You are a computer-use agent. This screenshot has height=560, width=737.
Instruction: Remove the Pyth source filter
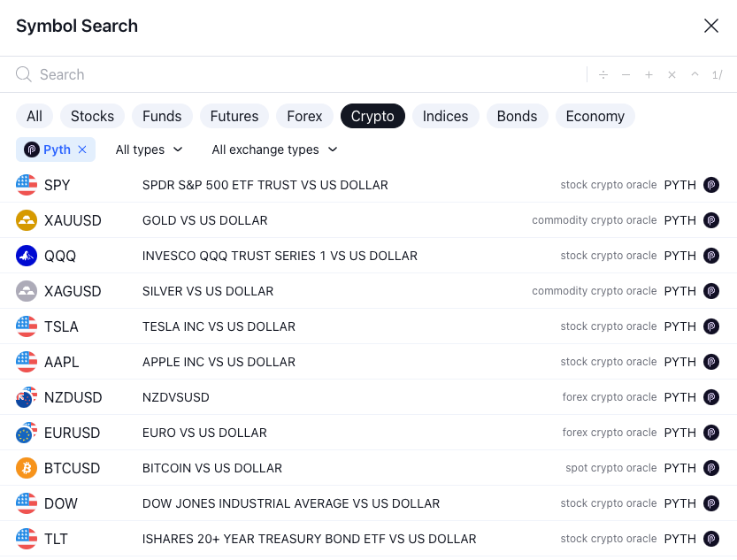click(82, 150)
